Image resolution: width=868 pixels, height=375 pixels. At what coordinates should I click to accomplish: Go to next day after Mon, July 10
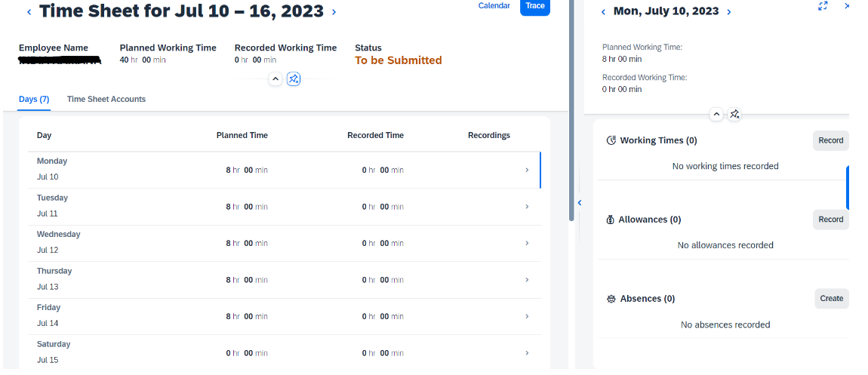[x=729, y=11]
